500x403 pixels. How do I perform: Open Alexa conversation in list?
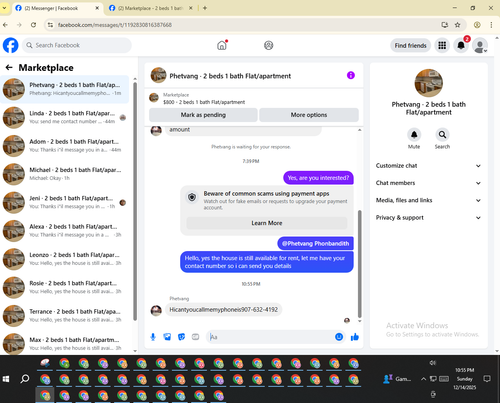click(65, 231)
